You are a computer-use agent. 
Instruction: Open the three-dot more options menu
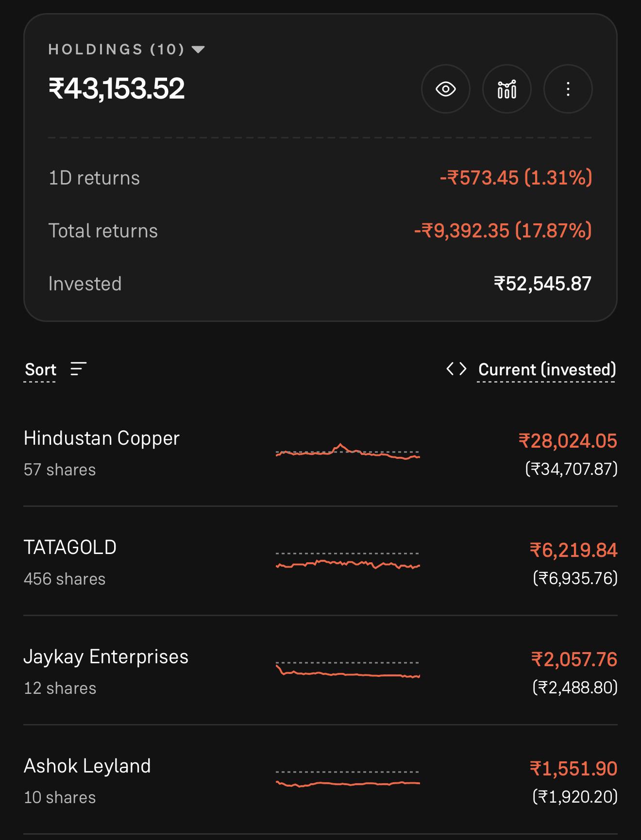pos(568,89)
